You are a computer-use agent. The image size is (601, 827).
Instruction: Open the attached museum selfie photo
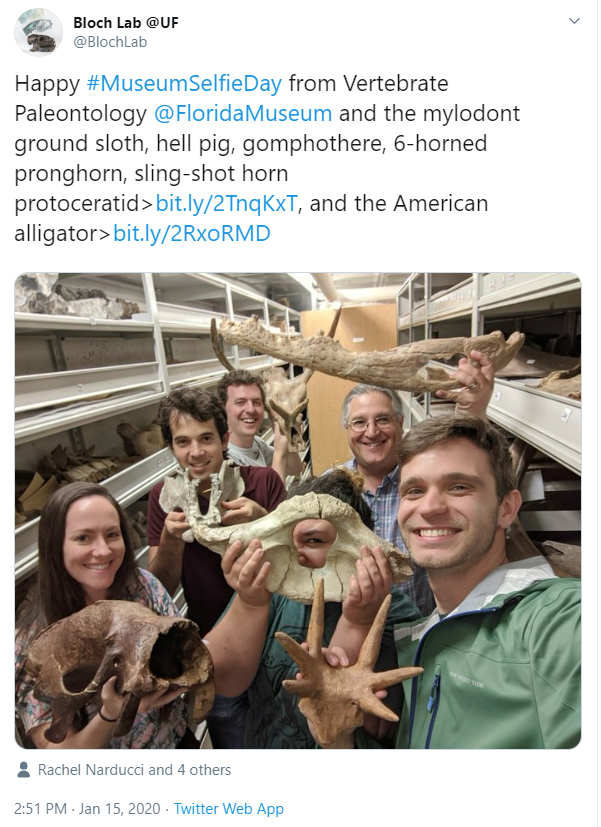[x=298, y=511]
